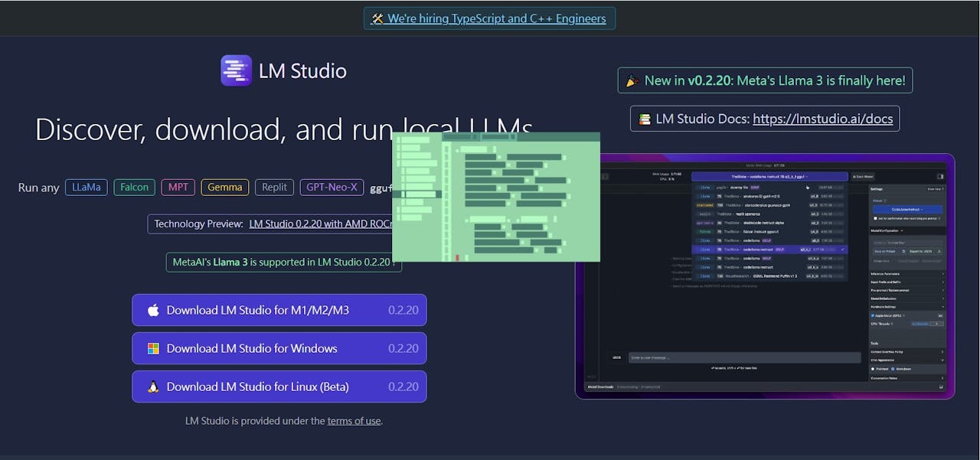Toggle the left sidebar icon in the app preview

point(604,176)
